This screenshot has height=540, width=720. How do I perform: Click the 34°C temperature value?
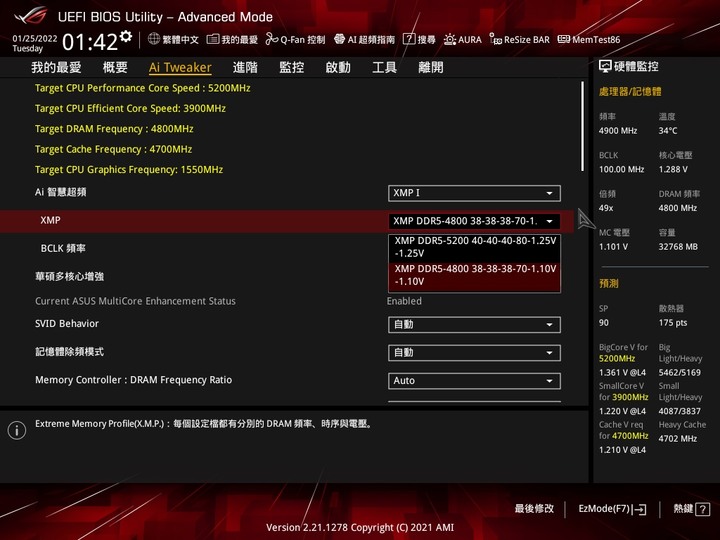(668, 131)
